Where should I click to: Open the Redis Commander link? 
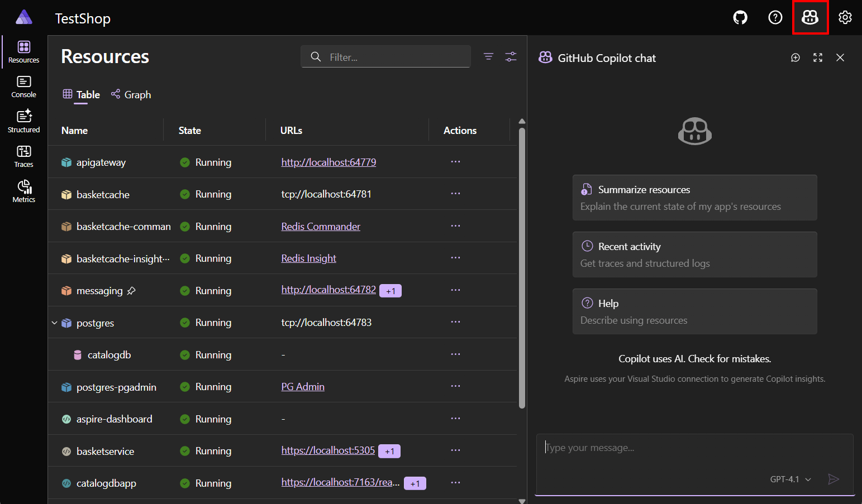320,226
